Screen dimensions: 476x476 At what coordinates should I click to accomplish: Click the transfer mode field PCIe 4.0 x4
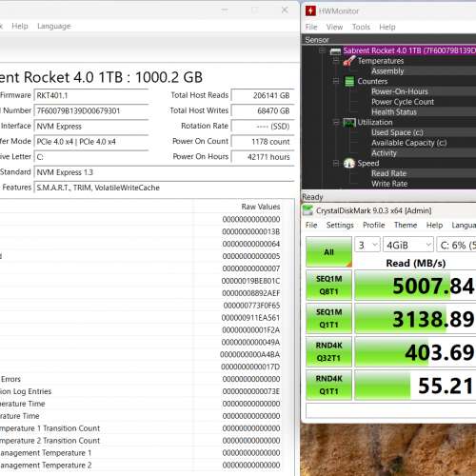click(x=91, y=142)
